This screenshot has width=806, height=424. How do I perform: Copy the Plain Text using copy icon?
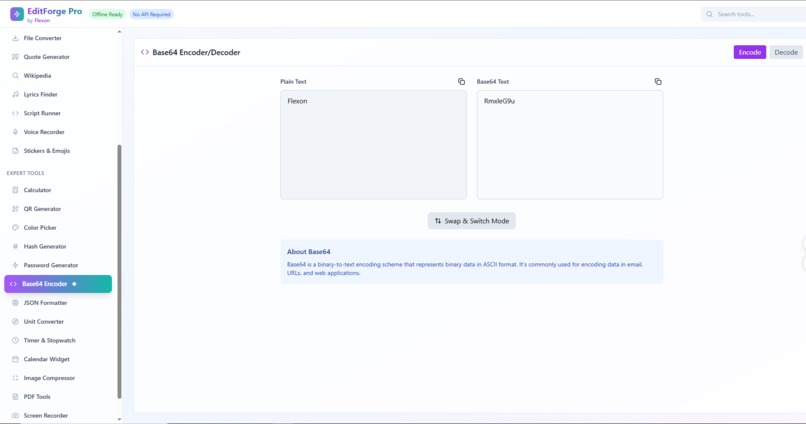point(461,82)
